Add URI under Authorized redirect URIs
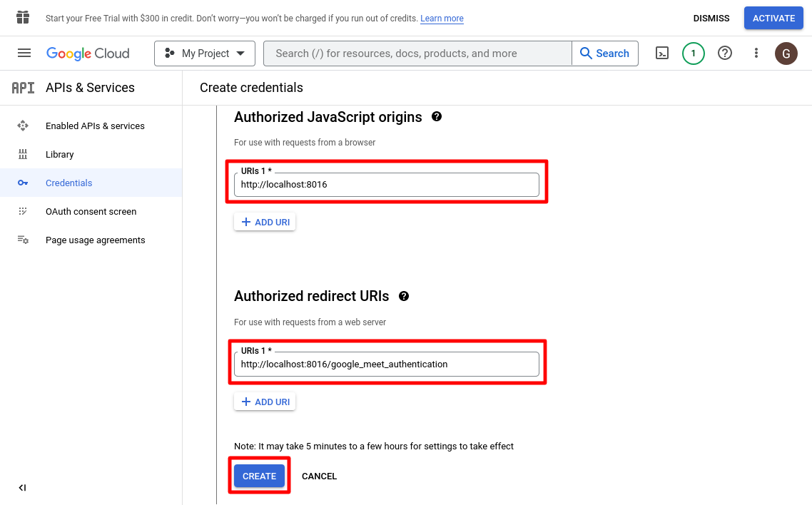The width and height of the screenshot is (812, 505). pos(265,402)
